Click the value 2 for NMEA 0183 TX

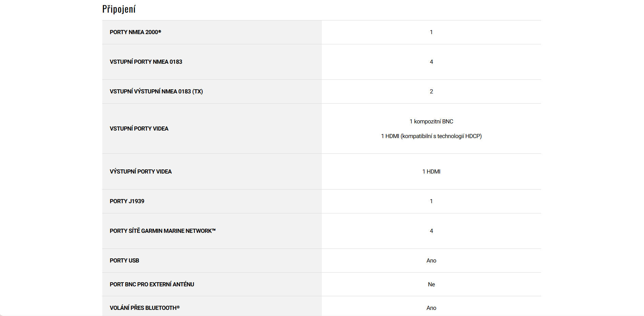click(x=431, y=91)
